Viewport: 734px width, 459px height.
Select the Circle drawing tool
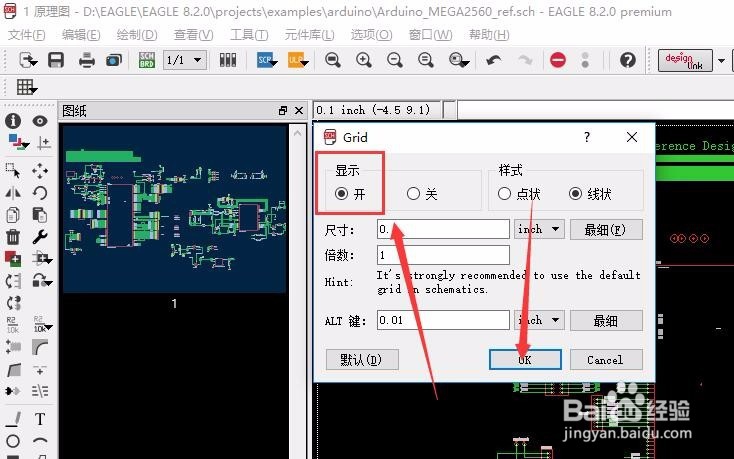tap(13, 441)
